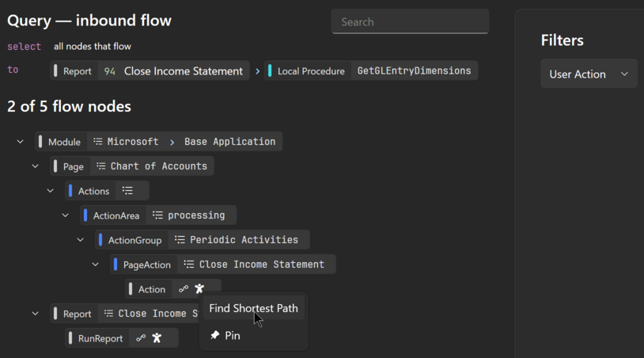This screenshot has height=358, width=644.
Task: Select the ActionArea processing tree item
Action: click(158, 215)
